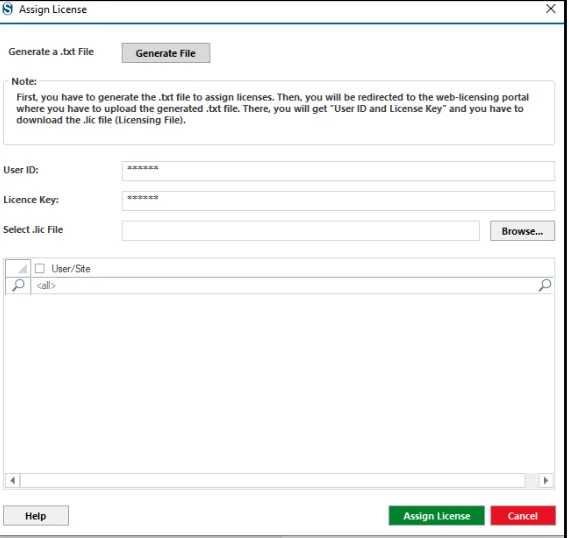Focus the Licence Key input field
The width and height of the screenshot is (569, 538).
pyautogui.click(x=338, y=201)
